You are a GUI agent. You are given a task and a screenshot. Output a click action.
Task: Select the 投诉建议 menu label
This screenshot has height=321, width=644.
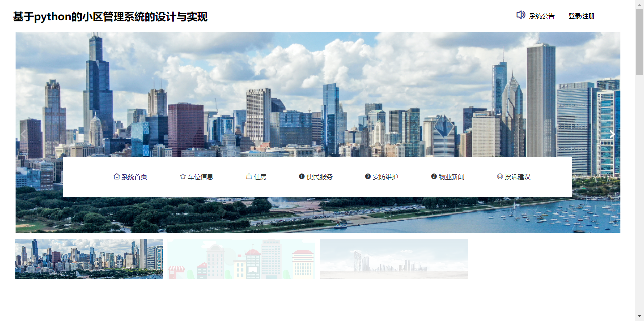pos(517,177)
